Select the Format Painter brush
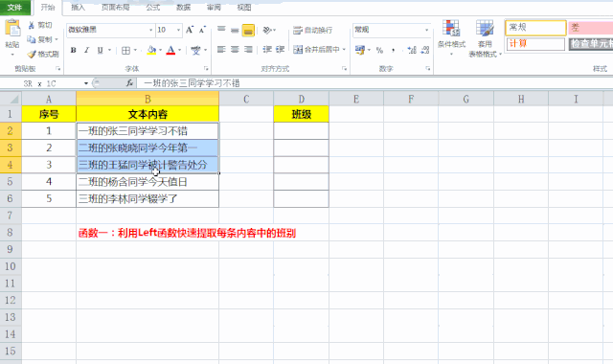The height and width of the screenshot is (364, 613). tap(32, 54)
